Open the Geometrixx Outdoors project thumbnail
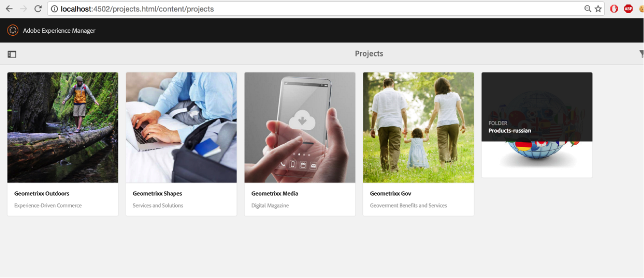 (63, 127)
